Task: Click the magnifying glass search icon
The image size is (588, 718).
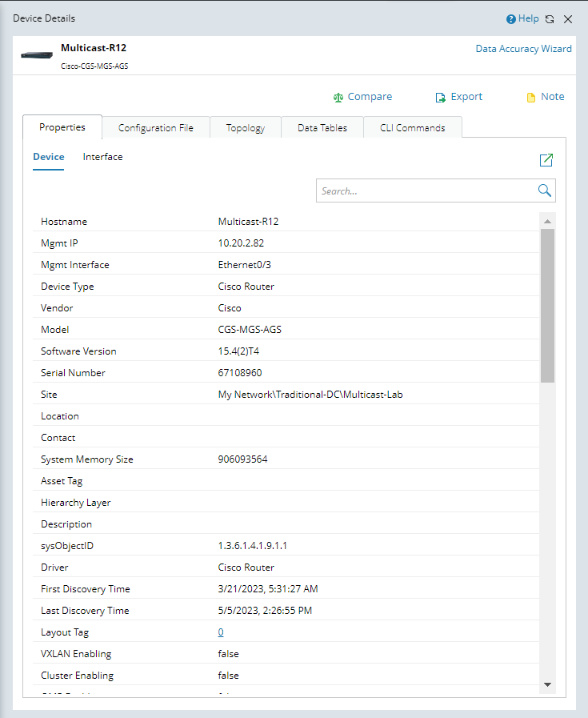Action: 544,191
